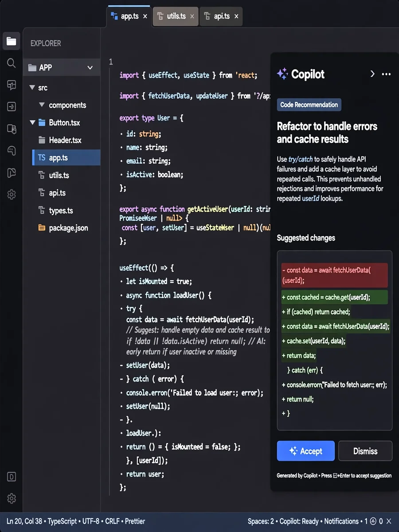Image resolution: width=399 pixels, height=532 pixels.
Task: Click the devices icon in activity bar
Action: point(12,129)
